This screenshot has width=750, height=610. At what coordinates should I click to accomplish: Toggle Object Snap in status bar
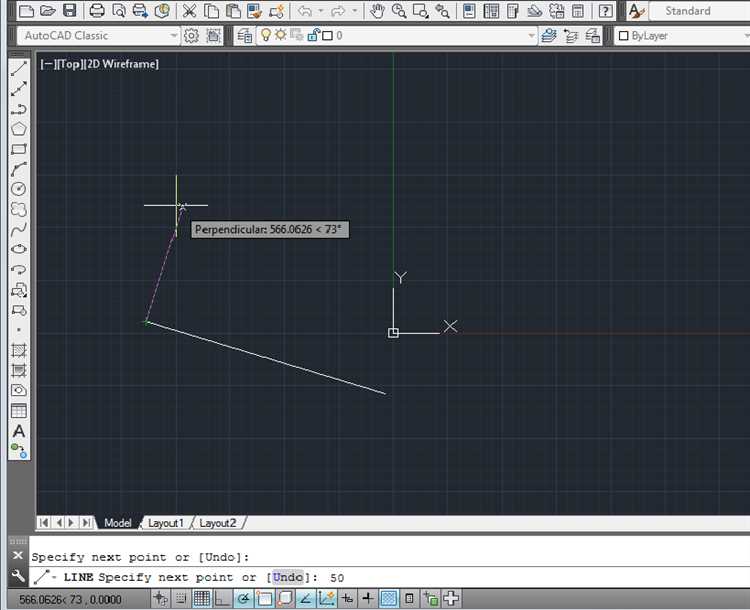[265, 599]
